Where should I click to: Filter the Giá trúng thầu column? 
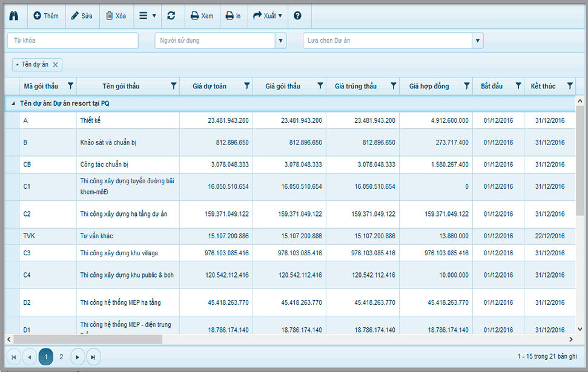[394, 86]
